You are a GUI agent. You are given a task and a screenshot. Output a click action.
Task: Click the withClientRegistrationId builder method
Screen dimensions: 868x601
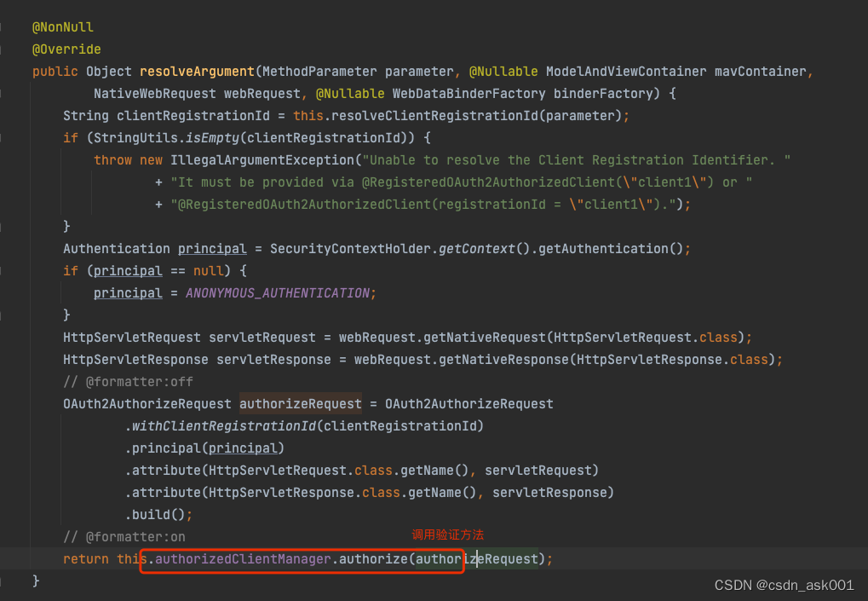223,425
